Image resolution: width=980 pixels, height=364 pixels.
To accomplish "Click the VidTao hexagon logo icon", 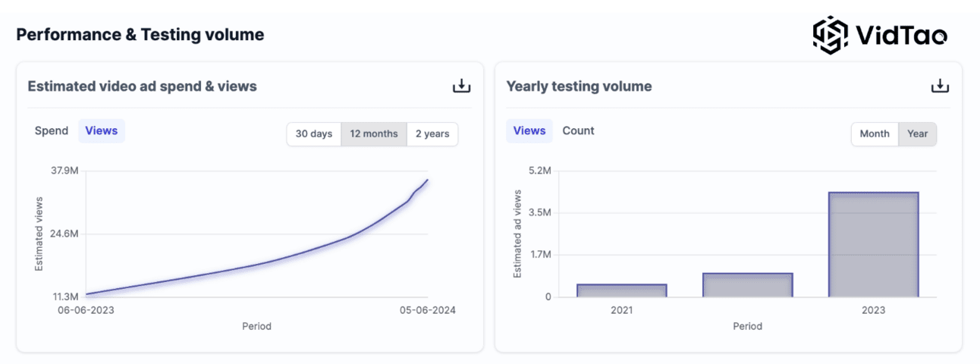I will click(831, 35).
